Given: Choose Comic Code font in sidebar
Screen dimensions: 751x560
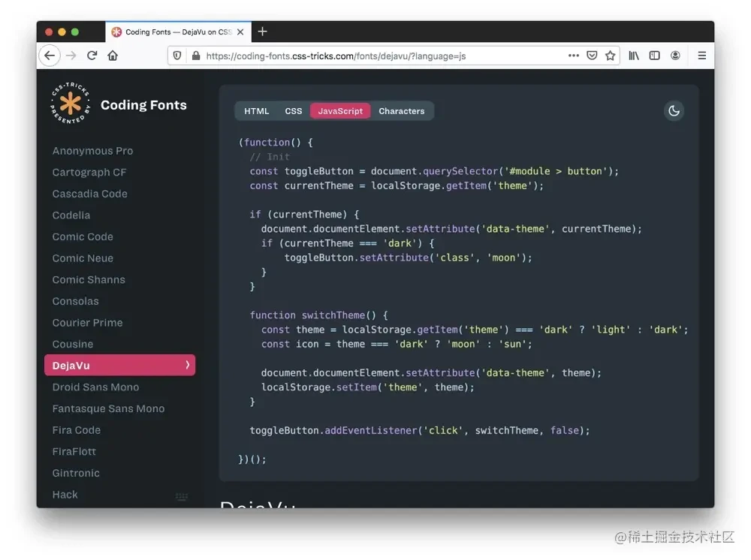Looking at the screenshot, I should 83,237.
